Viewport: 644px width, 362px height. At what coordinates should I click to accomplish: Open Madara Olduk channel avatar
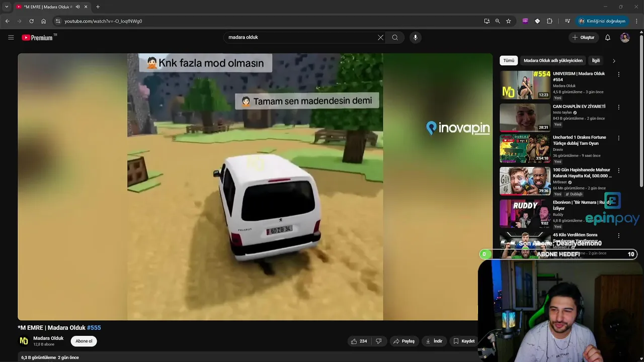click(24, 341)
